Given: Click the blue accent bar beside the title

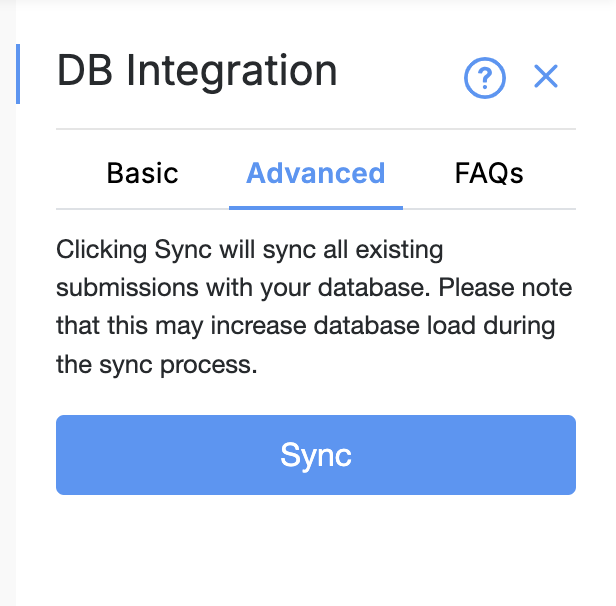Looking at the screenshot, I should 18,74.
